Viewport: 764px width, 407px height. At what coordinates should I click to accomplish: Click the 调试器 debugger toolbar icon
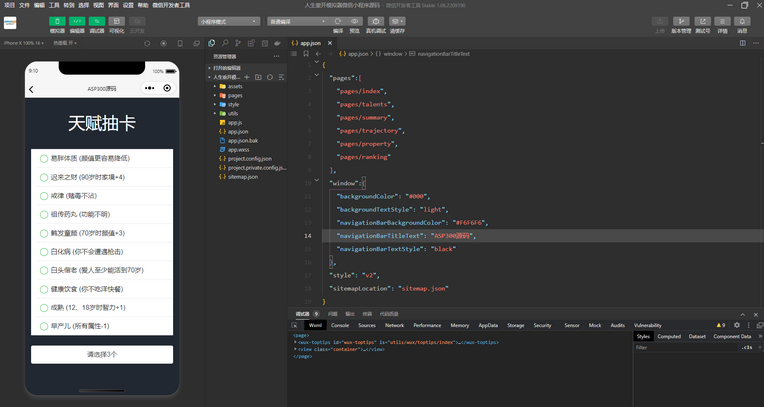click(x=96, y=20)
